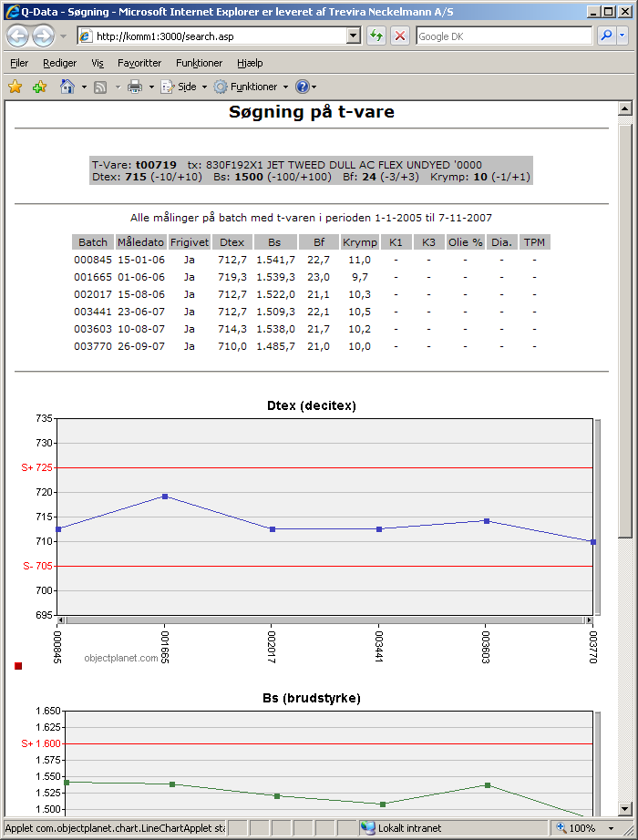This screenshot has width=638, height=840.
Task: Click the S- 705 lower limit label
Action: (37, 567)
